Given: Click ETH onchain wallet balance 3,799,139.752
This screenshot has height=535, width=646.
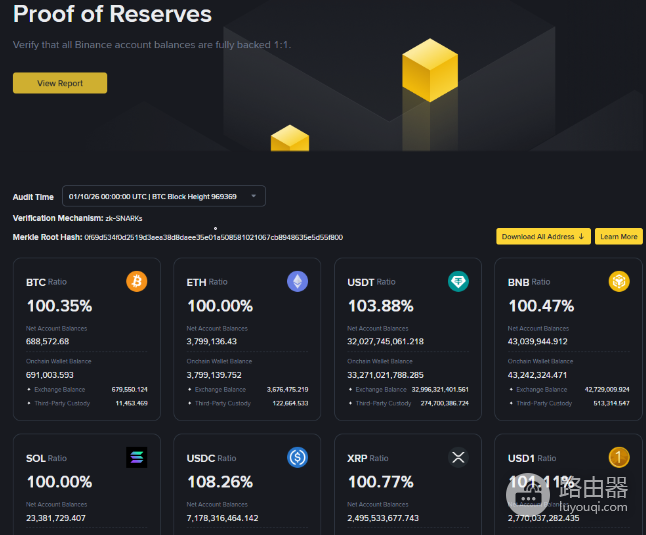Looking at the screenshot, I should 214,375.
